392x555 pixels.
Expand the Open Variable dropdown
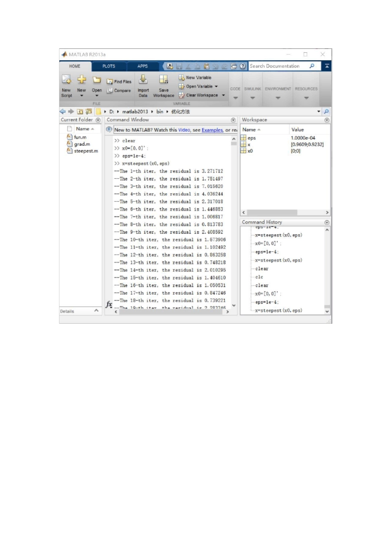pyautogui.click(x=216, y=86)
